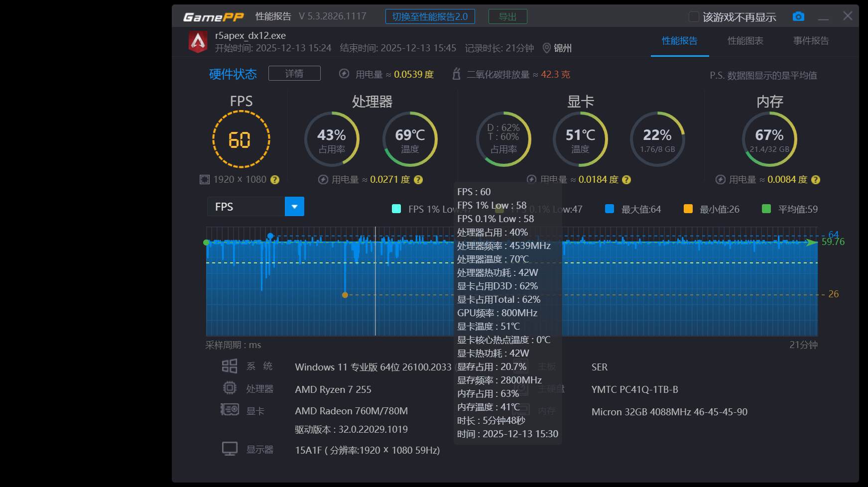Viewport: 868px width, 487px height.
Task: Click the graphics card icon beside 显卡
Action: point(230,410)
